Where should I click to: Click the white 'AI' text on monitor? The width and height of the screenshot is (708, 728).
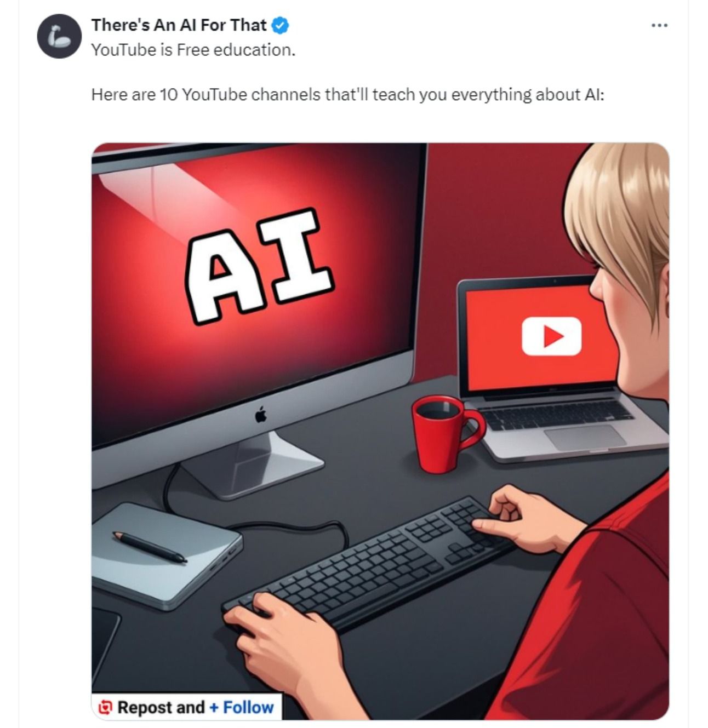point(258,266)
